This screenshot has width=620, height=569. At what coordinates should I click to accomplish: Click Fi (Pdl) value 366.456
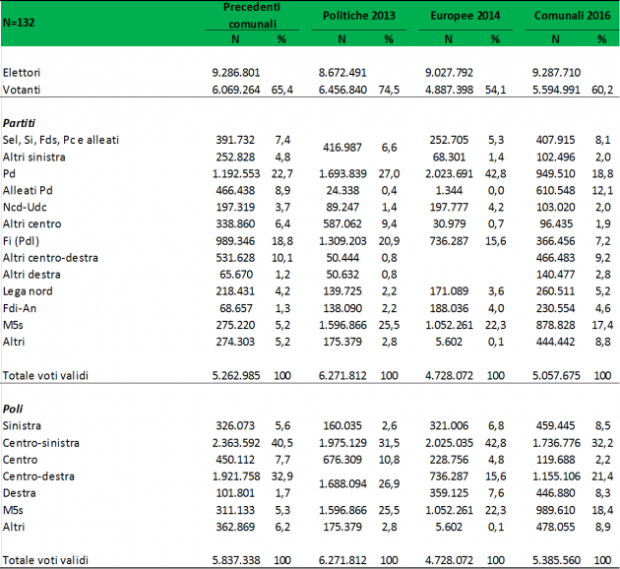556,241
